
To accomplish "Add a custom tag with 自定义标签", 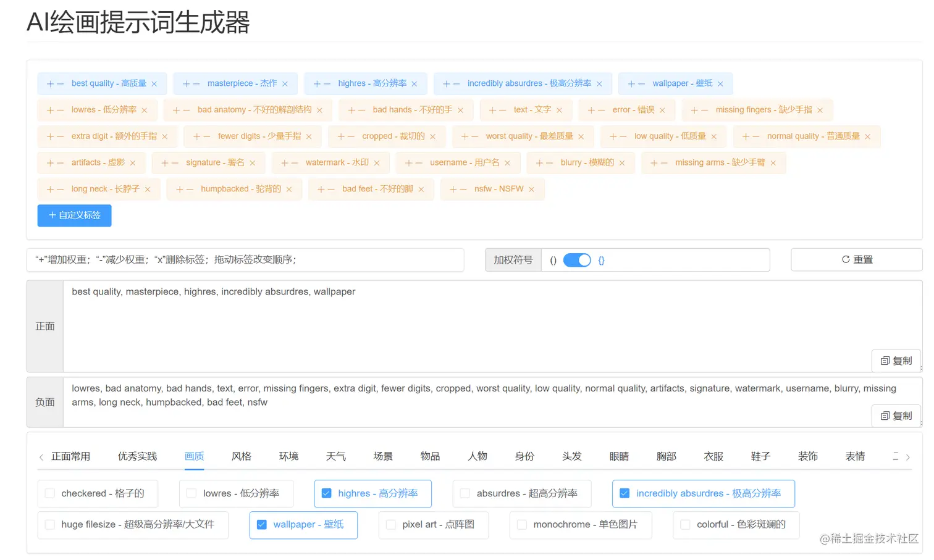I will (75, 215).
